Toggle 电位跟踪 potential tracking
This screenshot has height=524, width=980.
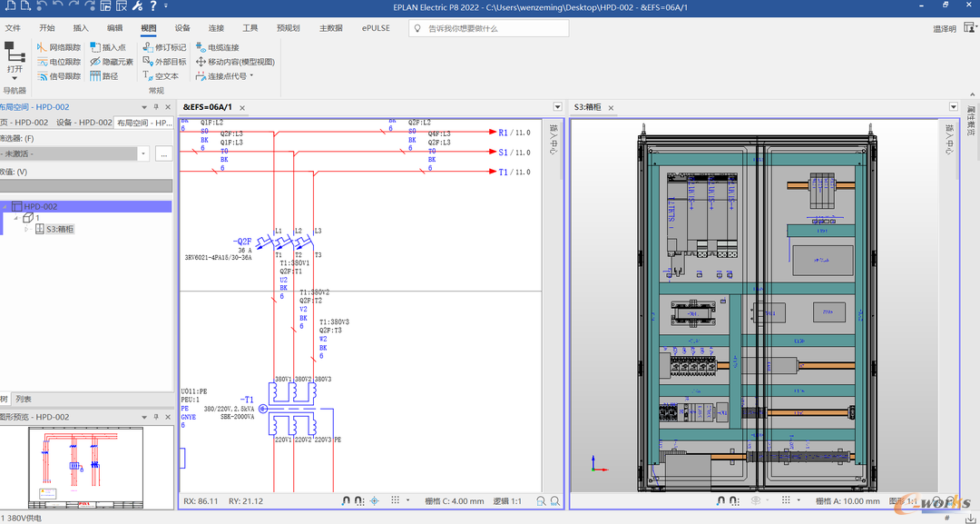click(x=59, y=61)
